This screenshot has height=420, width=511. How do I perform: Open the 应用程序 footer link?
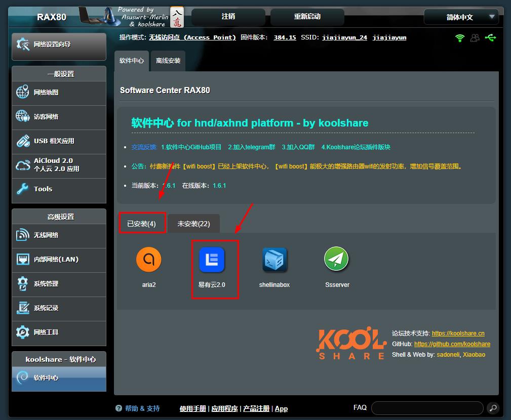pos(224,408)
